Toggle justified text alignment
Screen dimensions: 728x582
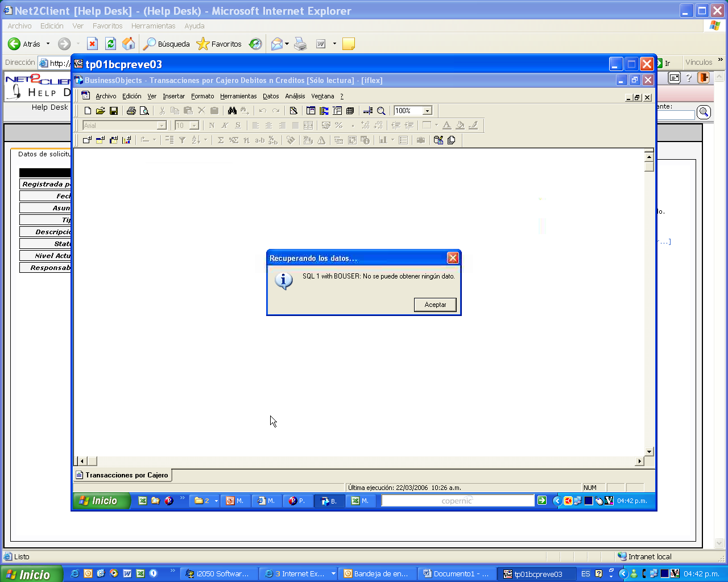(295, 126)
